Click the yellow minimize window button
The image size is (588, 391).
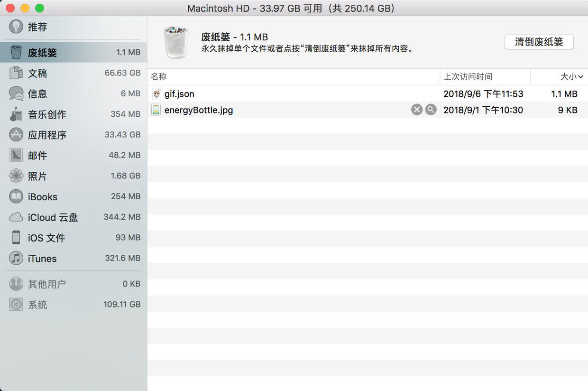pos(25,8)
